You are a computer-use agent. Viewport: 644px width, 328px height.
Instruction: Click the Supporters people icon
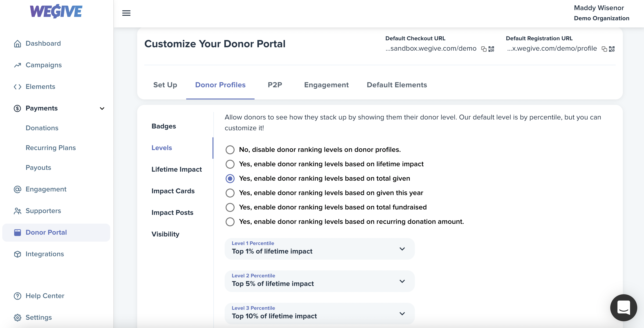coord(17,211)
